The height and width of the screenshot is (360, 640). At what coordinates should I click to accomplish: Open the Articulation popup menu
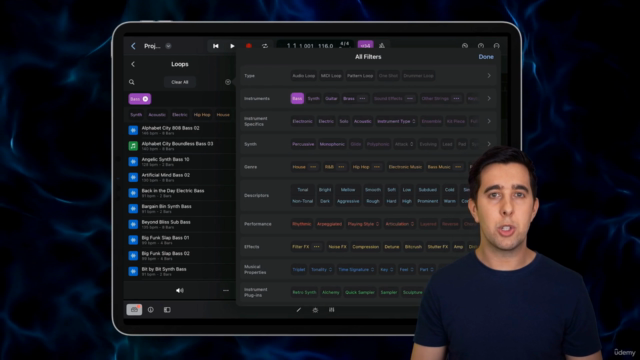click(x=400, y=224)
